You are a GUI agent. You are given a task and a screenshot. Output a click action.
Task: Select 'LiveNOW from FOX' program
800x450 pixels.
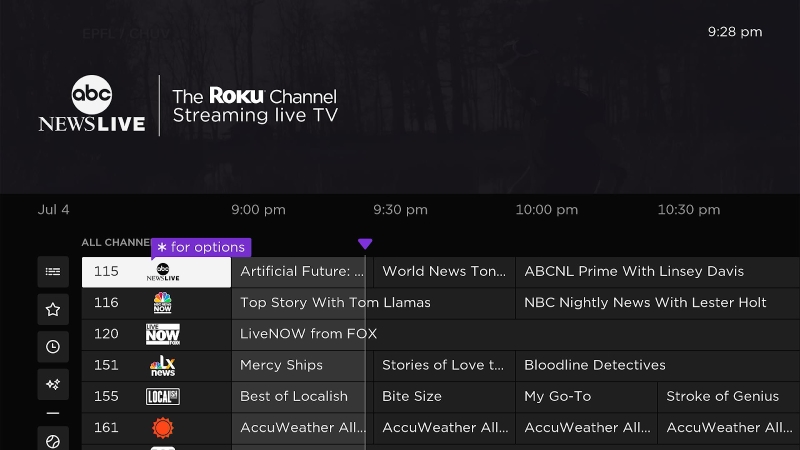coord(516,334)
